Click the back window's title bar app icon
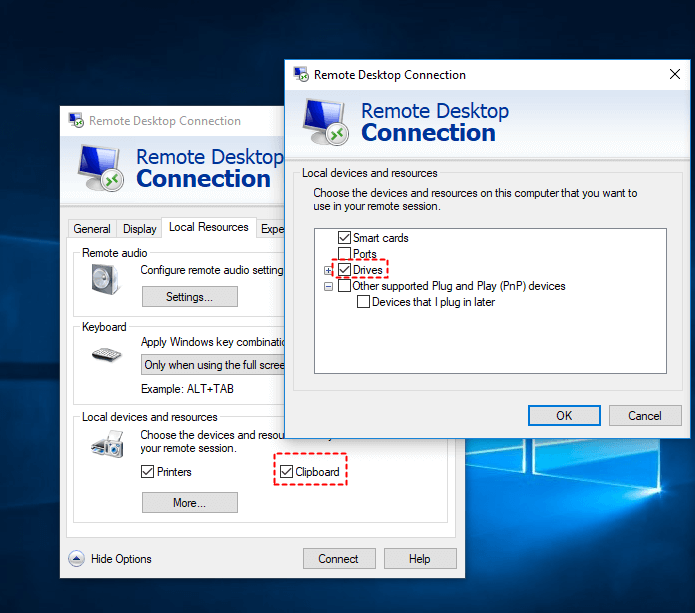 pyautogui.click(x=76, y=121)
